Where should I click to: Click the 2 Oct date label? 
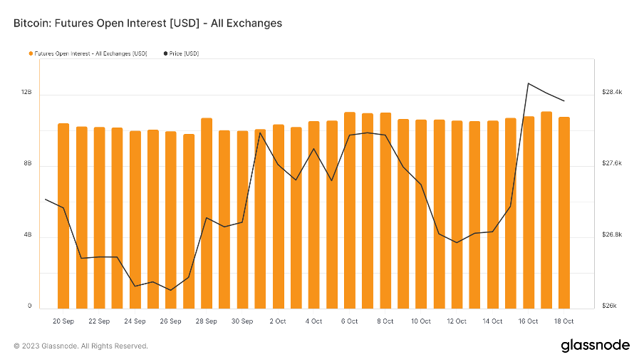click(278, 321)
